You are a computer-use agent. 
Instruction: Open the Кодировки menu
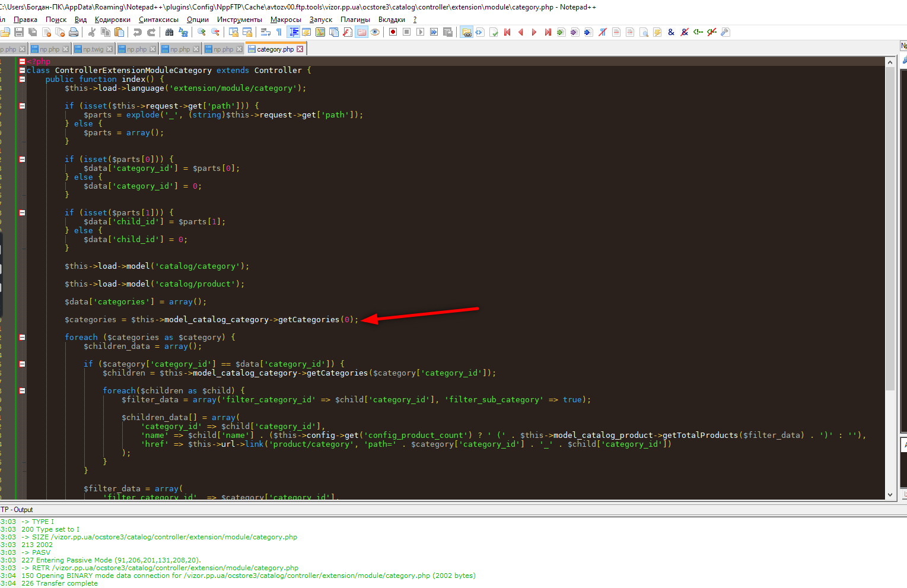(x=113, y=20)
